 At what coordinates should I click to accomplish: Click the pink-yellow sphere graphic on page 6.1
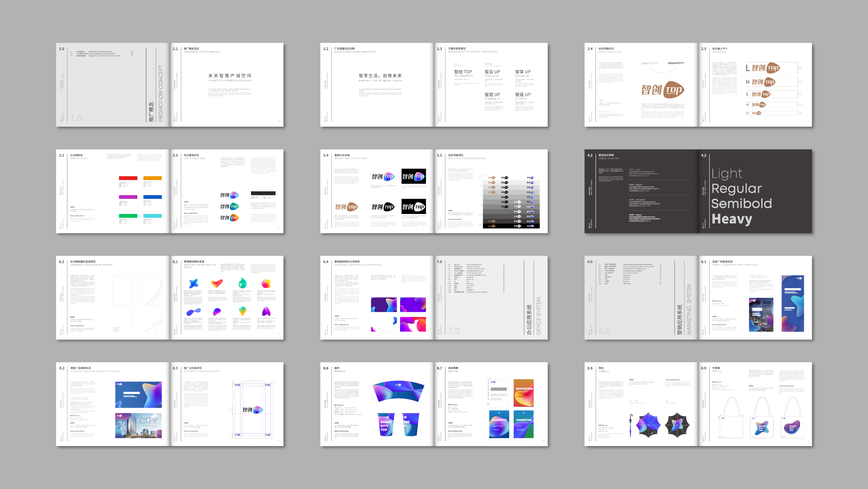(266, 284)
